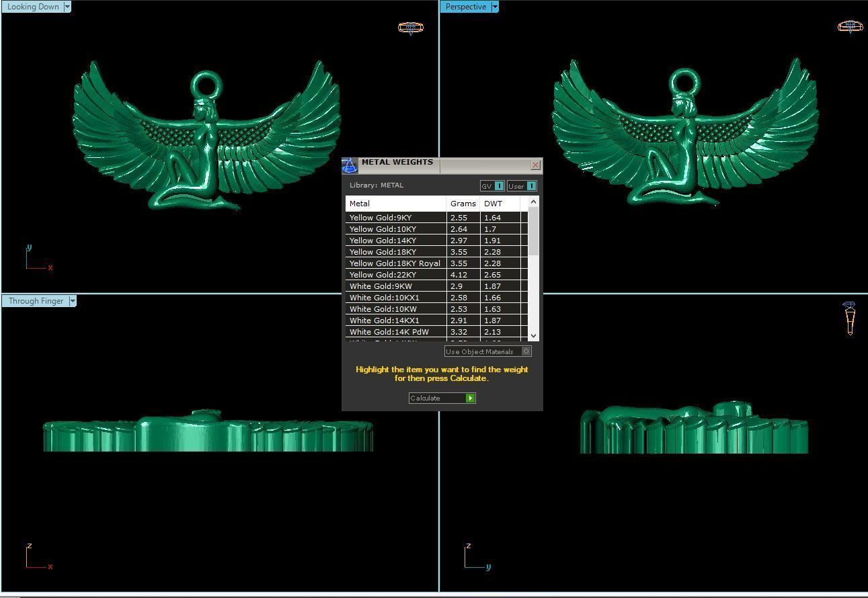The height and width of the screenshot is (598, 868).
Task: Click the pendant side profile in Through Finger viewport
Action: pos(208,431)
